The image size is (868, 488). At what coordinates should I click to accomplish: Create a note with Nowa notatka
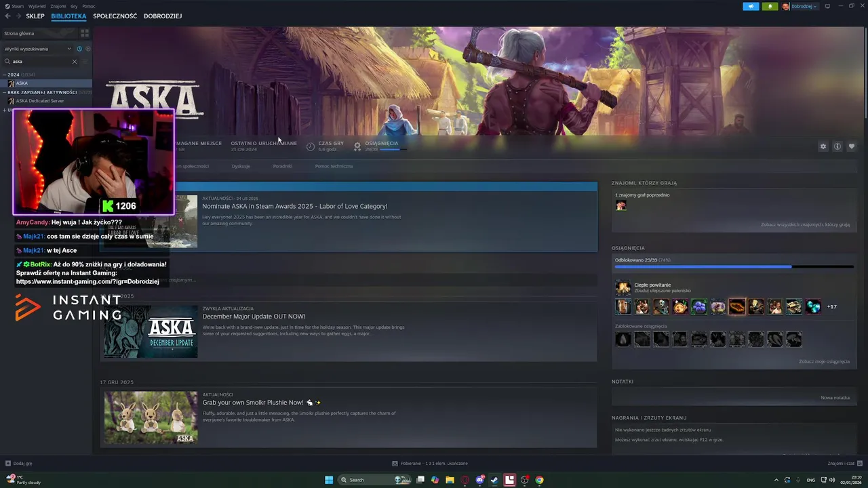coord(835,398)
